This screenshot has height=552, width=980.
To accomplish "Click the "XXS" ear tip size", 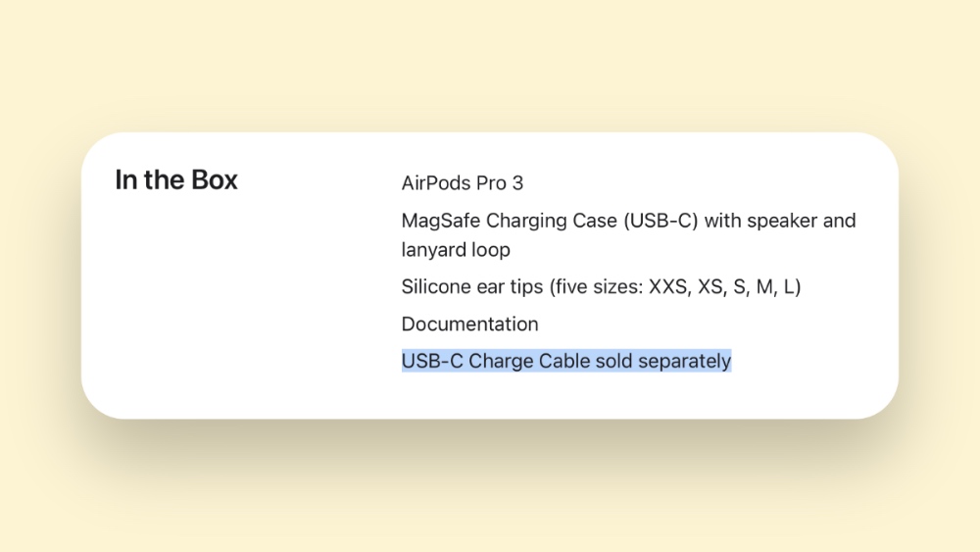I will 669,287.
